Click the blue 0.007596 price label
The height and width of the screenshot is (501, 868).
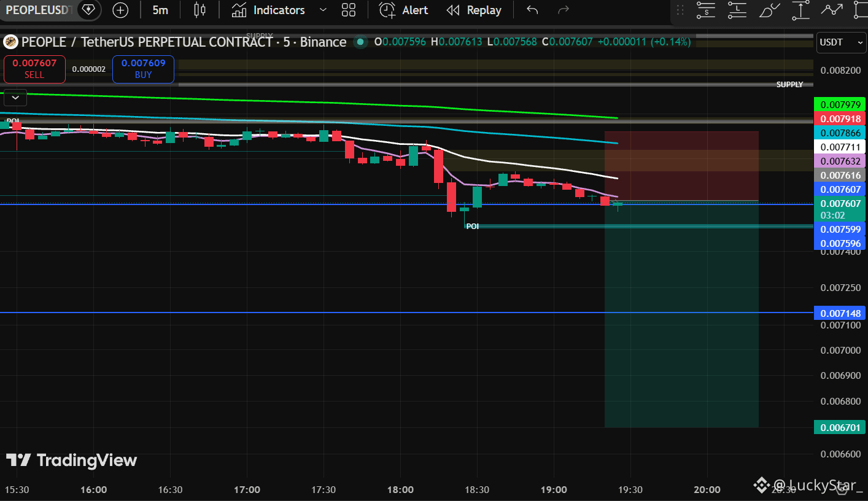pyautogui.click(x=839, y=243)
